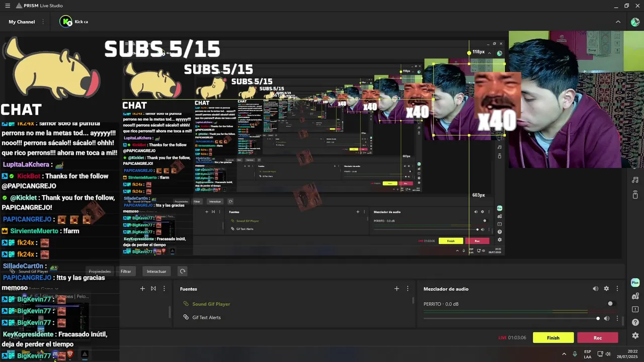Viewport: 644px width, 362px height.
Task: Click the refresh icon beside Interactuar
Action: (183, 271)
